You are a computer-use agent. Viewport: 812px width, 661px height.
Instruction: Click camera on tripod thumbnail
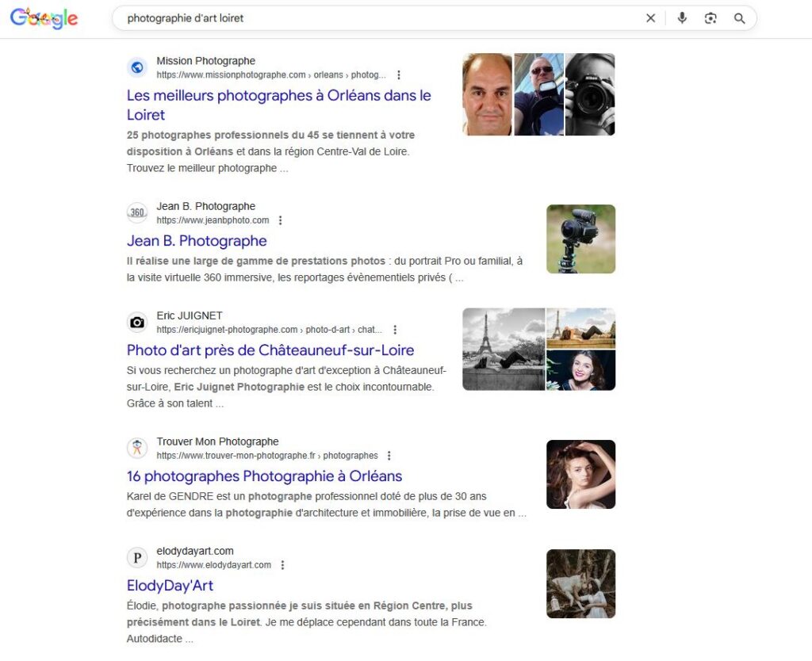point(581,239)
